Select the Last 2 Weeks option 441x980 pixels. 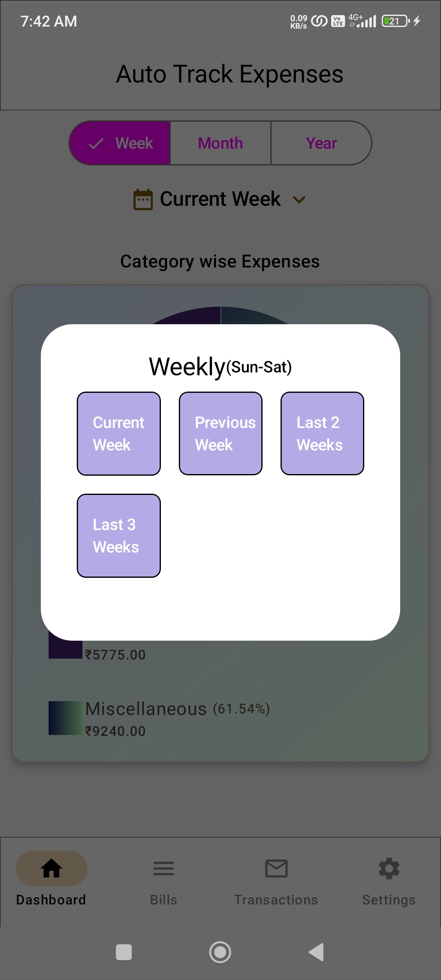pyautogui.click(x=322, y=434)
